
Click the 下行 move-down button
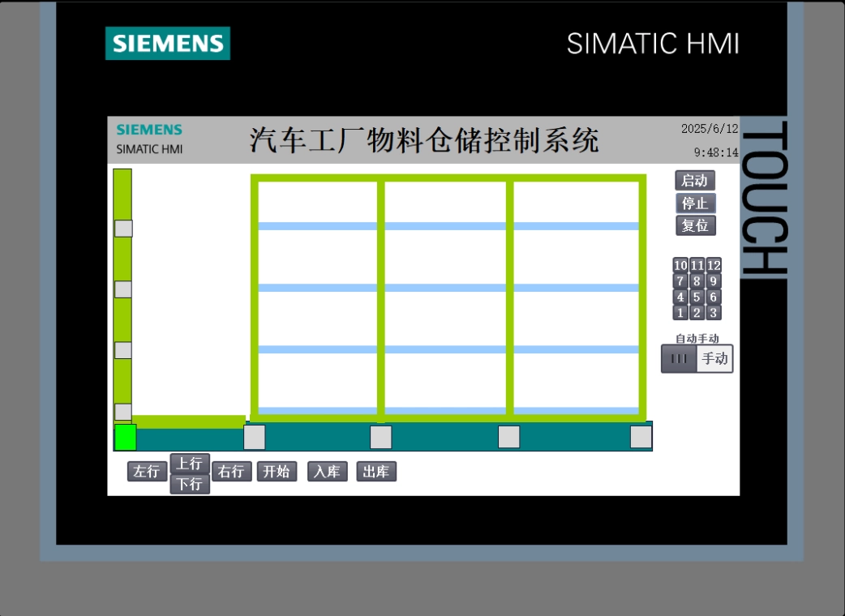(190, 484)
